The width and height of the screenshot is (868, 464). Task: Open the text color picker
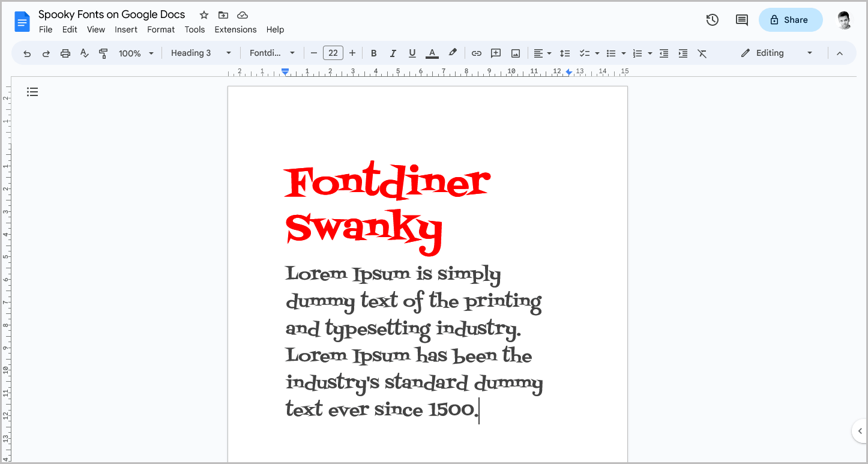click(432, 53)
